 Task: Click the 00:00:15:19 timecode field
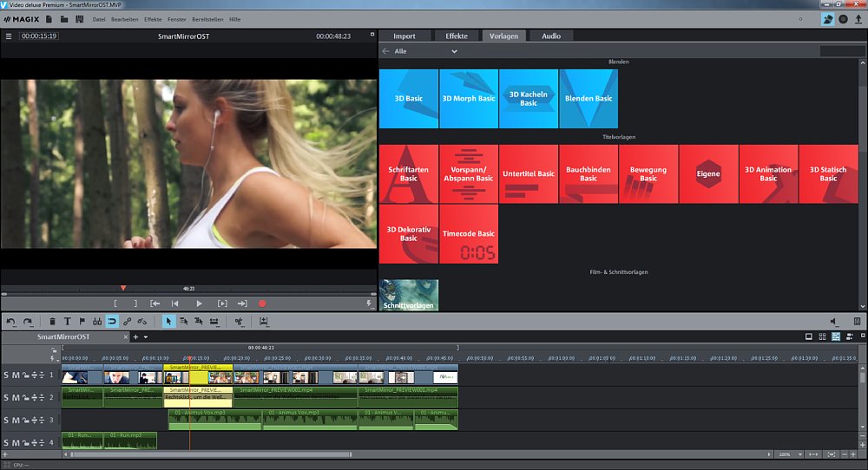39,36
